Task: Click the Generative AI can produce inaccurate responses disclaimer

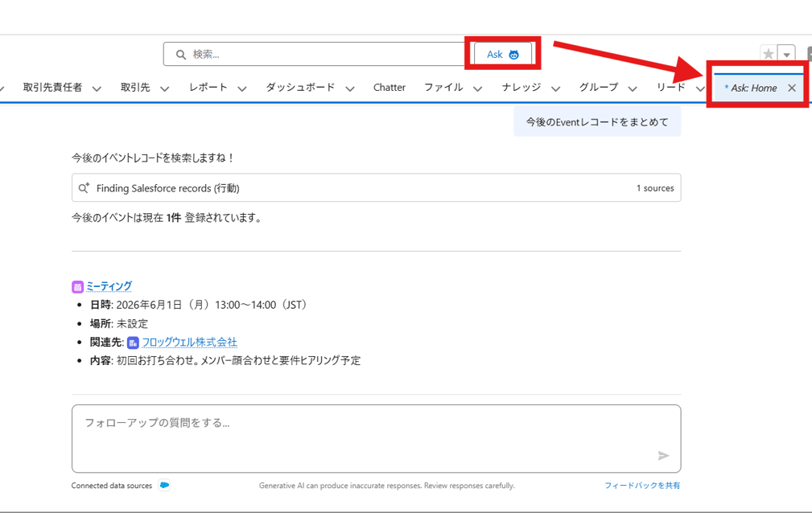Action: pos(387,486)
